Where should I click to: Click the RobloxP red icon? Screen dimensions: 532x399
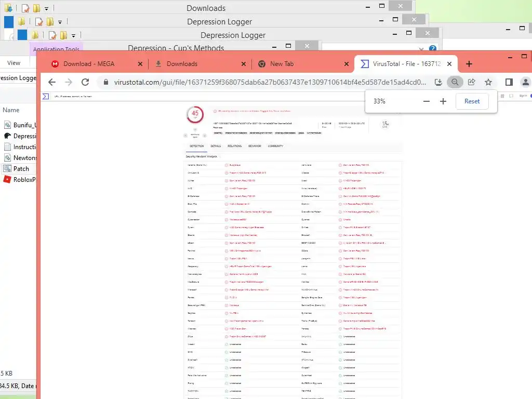[x=7, y=179]
